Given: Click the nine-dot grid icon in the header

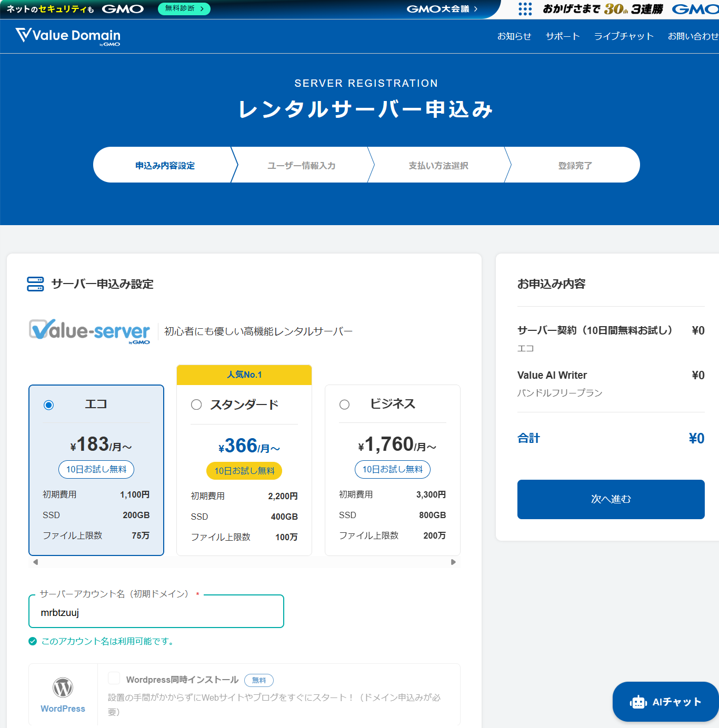Looking at the screenshot, I should (x=525, y=8).
